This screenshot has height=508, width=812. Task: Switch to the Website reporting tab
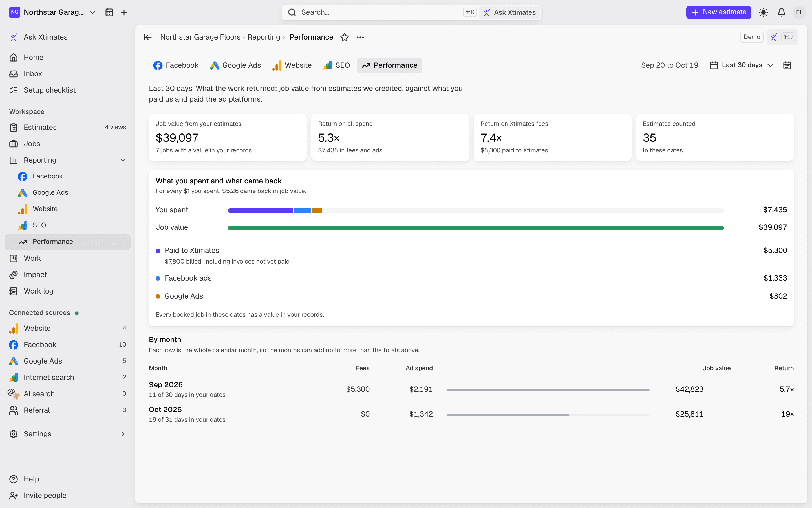(292, 65)
